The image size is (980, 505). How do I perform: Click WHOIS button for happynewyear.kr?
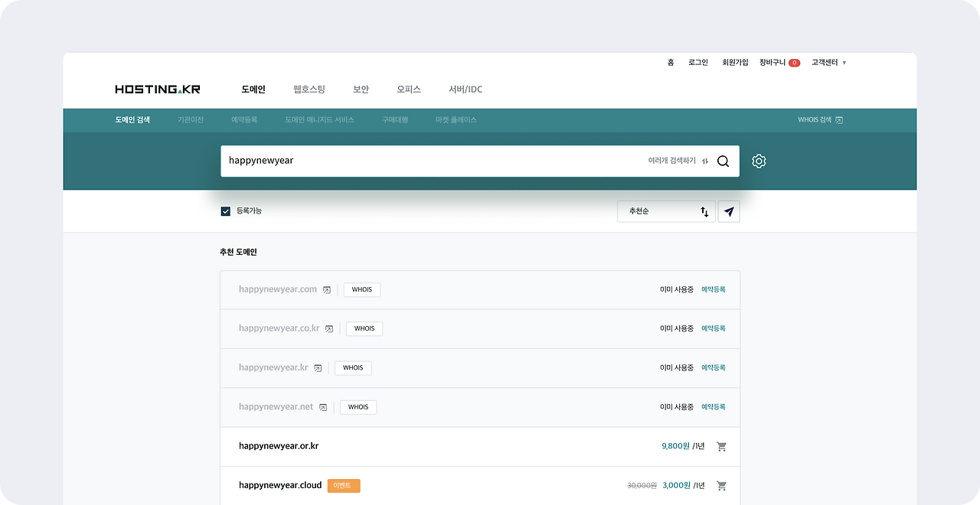click(353, 368)
